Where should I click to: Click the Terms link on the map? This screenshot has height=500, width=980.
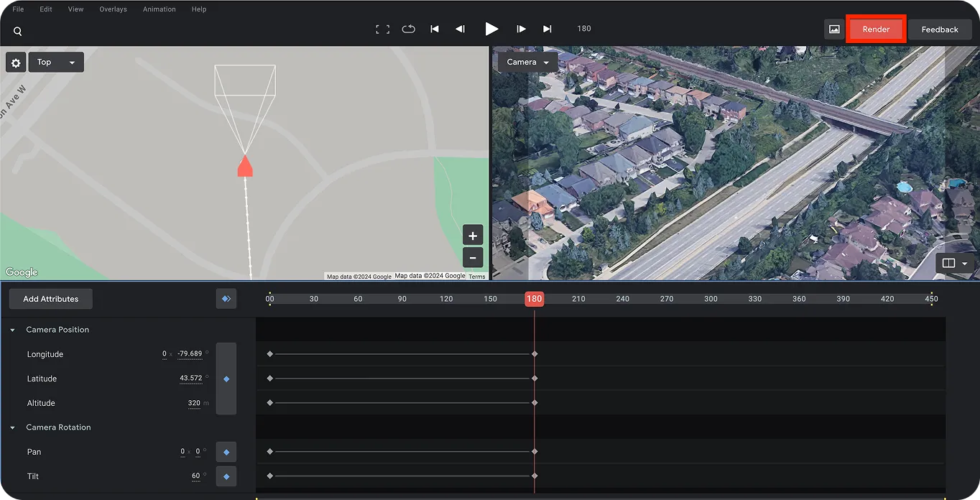pos(477,277)
